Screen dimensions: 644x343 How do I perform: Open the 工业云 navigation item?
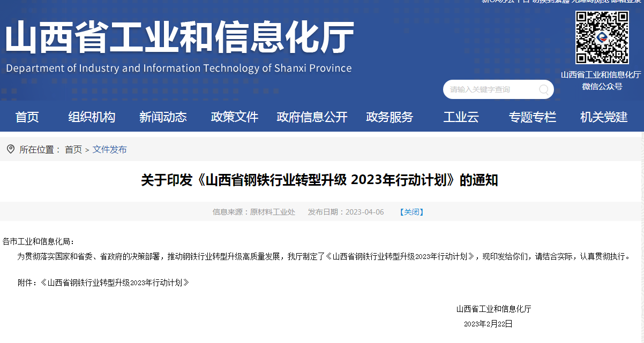pos(461,117)
